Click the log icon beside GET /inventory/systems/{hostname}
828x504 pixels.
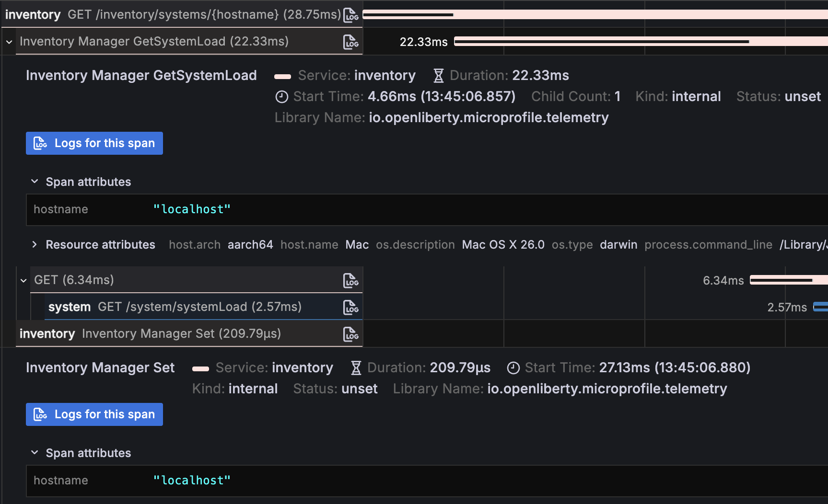[x=350, y=14]
